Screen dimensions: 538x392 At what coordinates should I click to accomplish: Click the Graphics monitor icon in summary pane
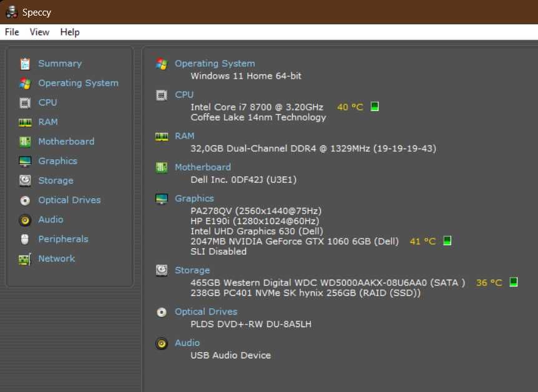click(x=162, y=198)
